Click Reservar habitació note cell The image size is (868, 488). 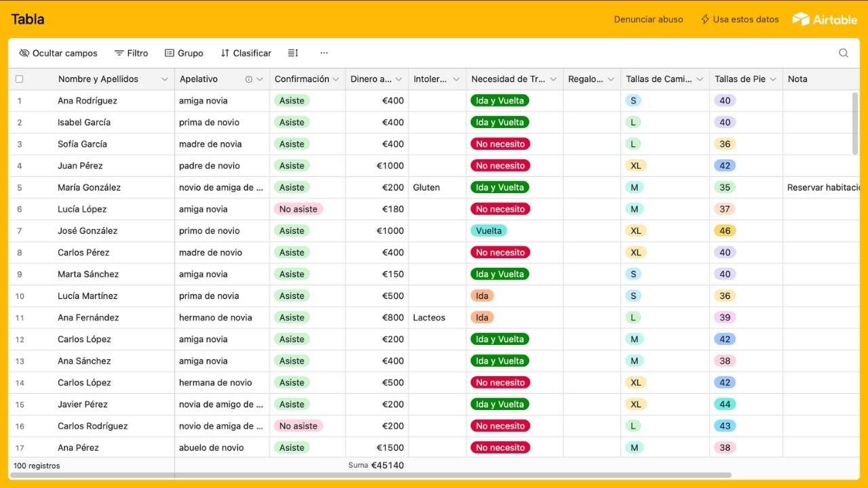[821, 187]
